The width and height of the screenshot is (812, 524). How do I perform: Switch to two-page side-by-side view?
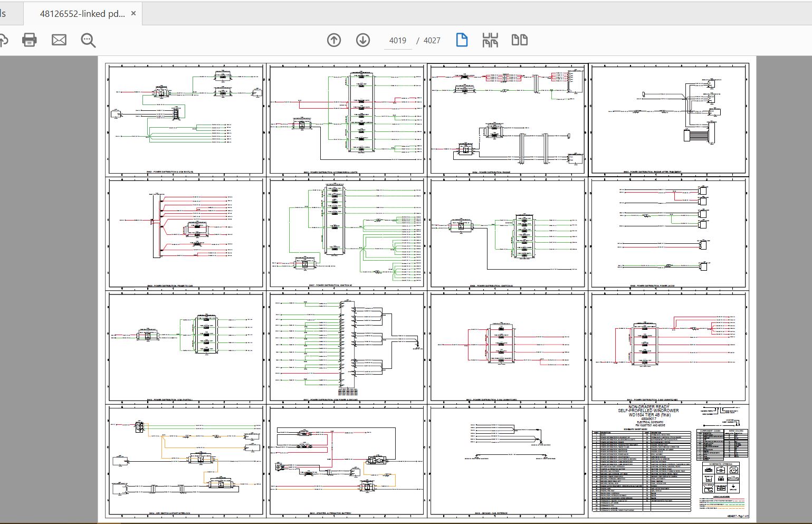tap(520, 40)
